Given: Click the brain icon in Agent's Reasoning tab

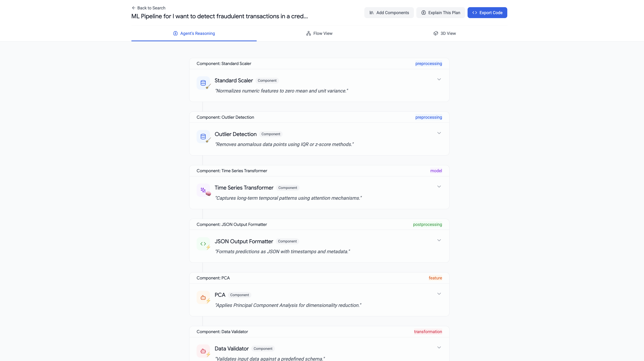Looking at the screenshot, I should coord(175,34).
